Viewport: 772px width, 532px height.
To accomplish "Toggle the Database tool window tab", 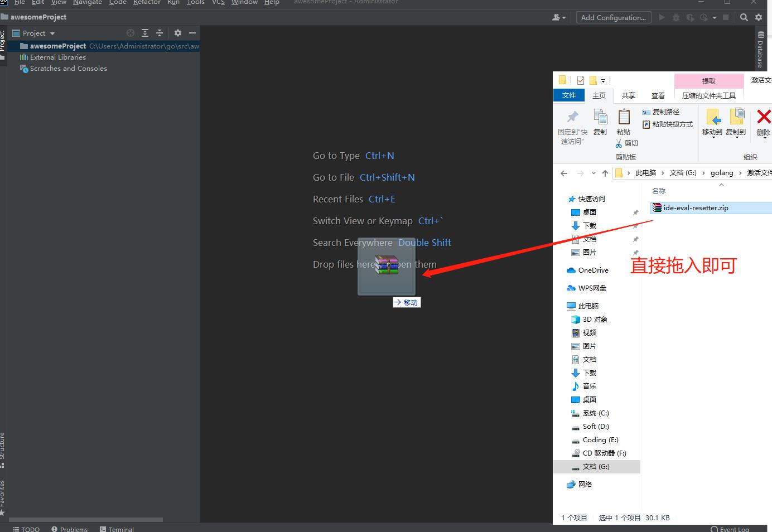I will [x=760, y=50].
